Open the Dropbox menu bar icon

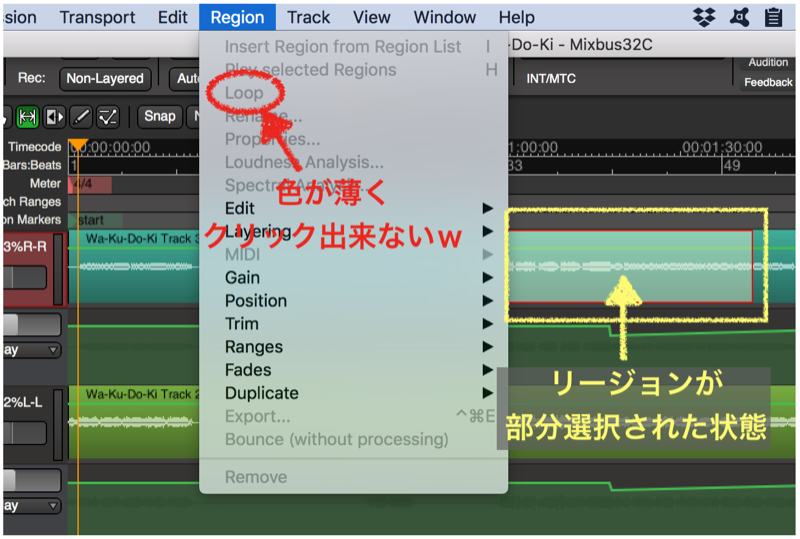(704, 17)
